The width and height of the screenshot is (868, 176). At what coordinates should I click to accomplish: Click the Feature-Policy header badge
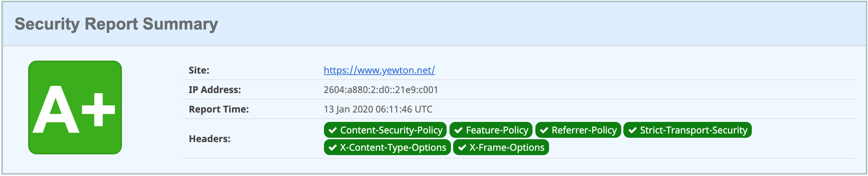(x=491, y=130)
